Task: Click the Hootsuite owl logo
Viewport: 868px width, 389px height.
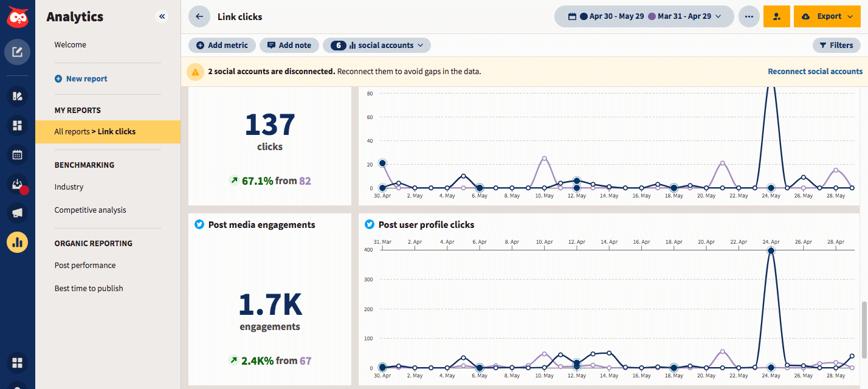Action: click(x=17, y=16)
